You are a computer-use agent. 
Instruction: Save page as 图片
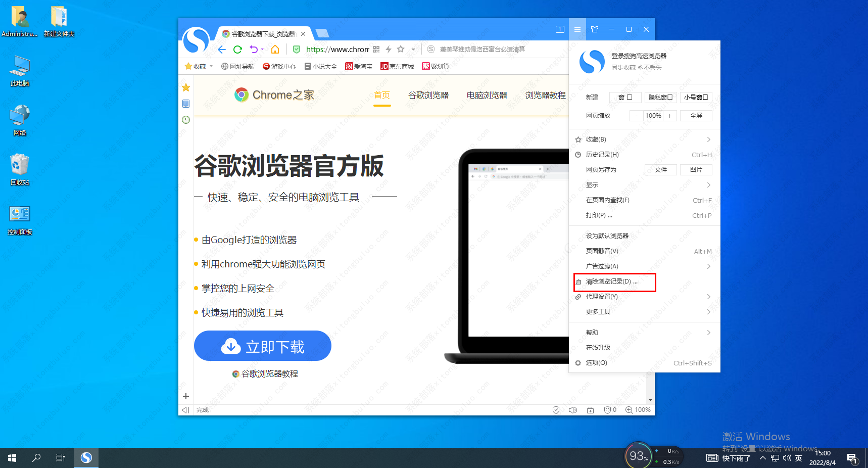[x=696, y=170]
